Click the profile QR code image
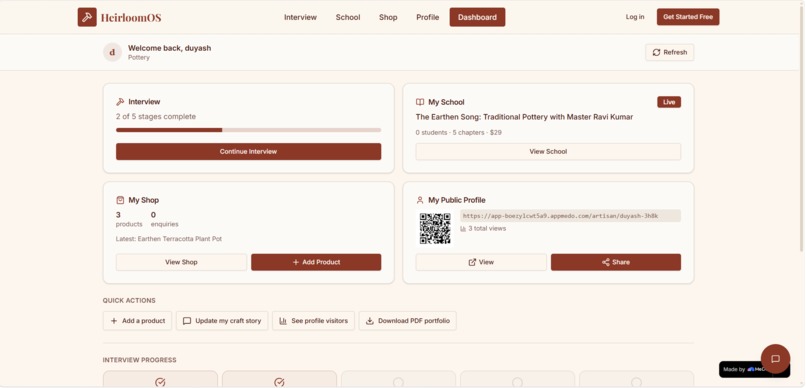This screenshot has width=806, height=388. click(x=435, y=229)
